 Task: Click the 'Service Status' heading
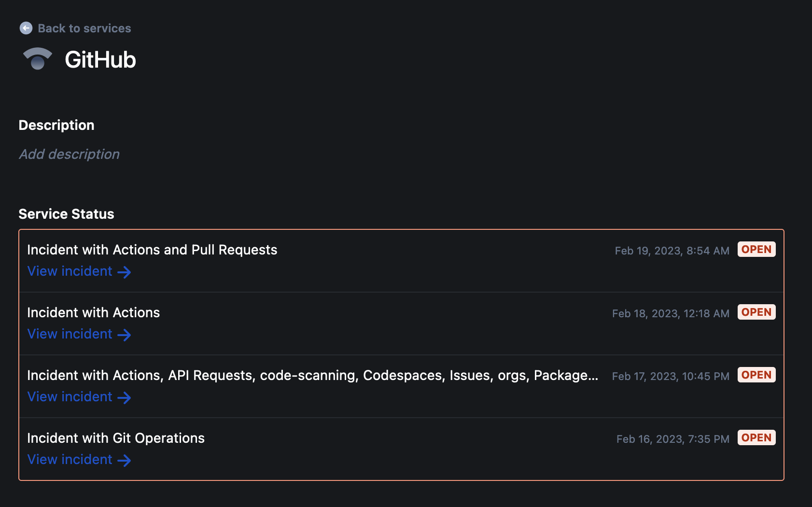coord(66,214)
